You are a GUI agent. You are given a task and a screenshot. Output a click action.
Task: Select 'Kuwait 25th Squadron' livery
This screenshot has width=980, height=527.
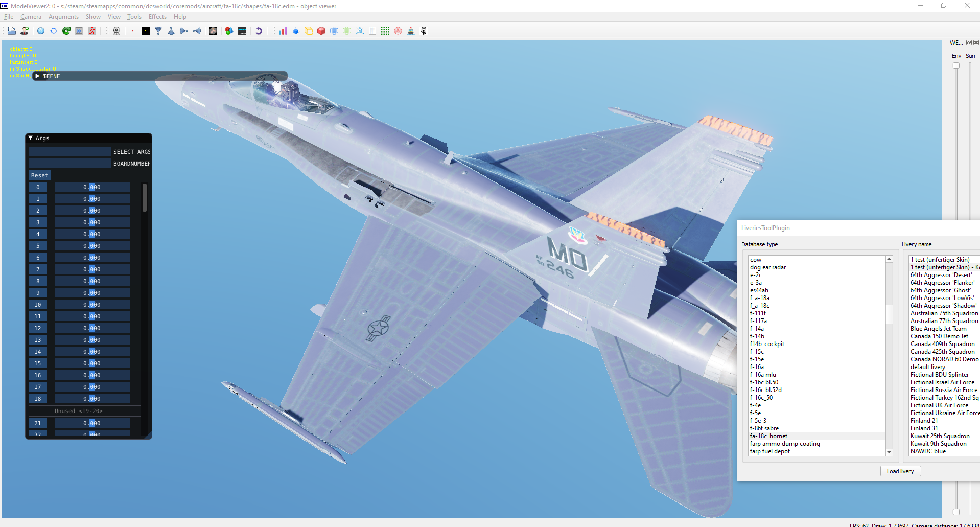tap(944, 436)
